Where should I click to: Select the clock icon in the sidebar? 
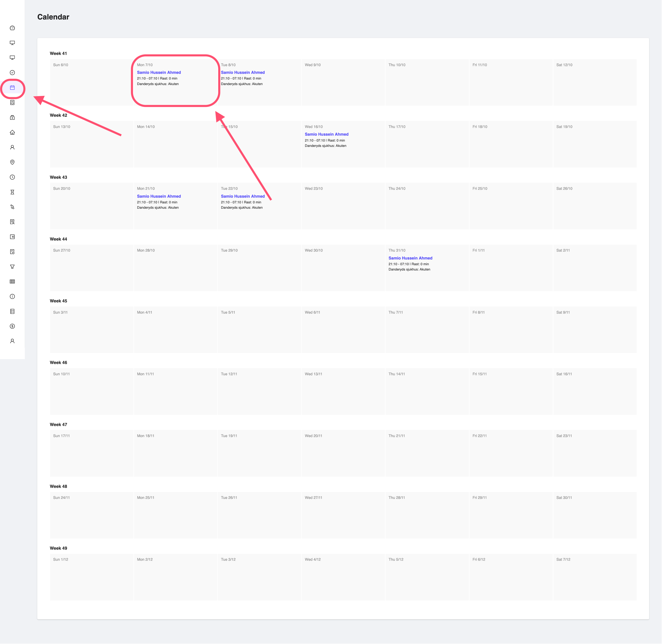(x=13, y=177)
